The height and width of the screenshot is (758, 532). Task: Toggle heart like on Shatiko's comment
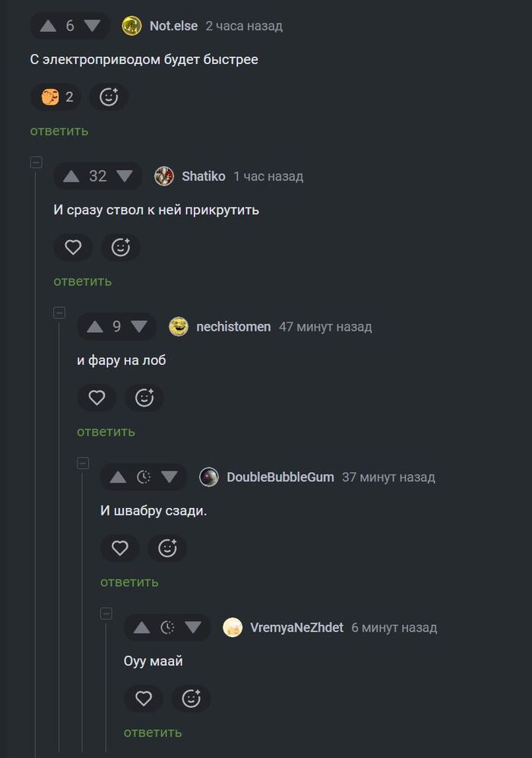(73, 247)
